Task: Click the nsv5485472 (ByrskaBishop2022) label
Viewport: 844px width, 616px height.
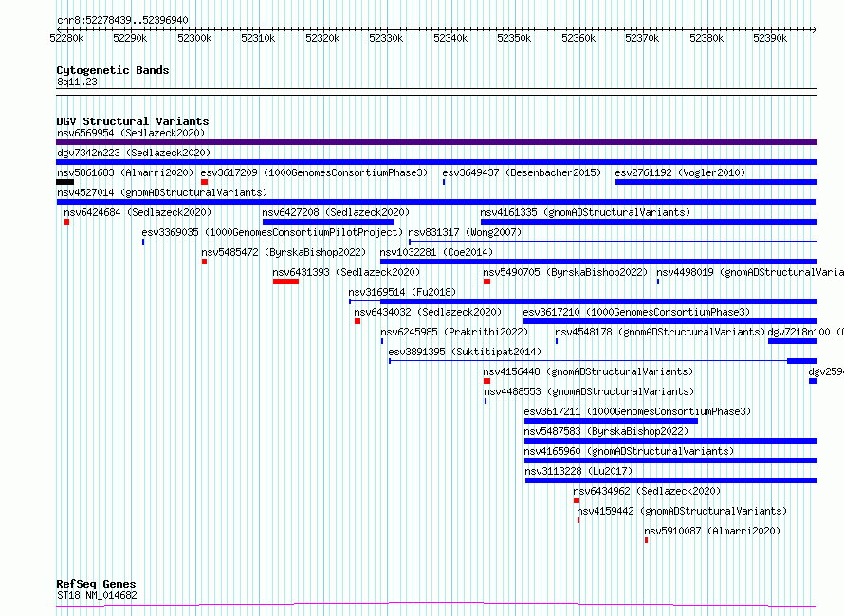Action: click(284, 252)
